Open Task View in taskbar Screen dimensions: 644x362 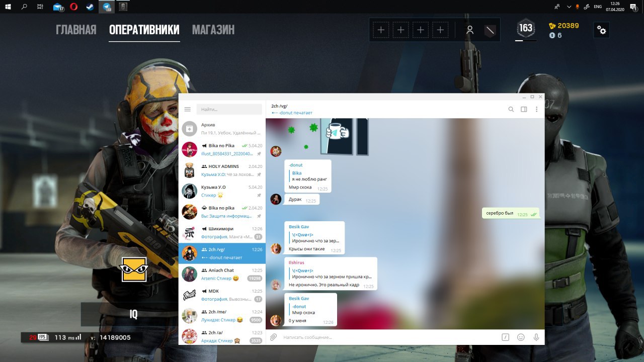point(40,7)
